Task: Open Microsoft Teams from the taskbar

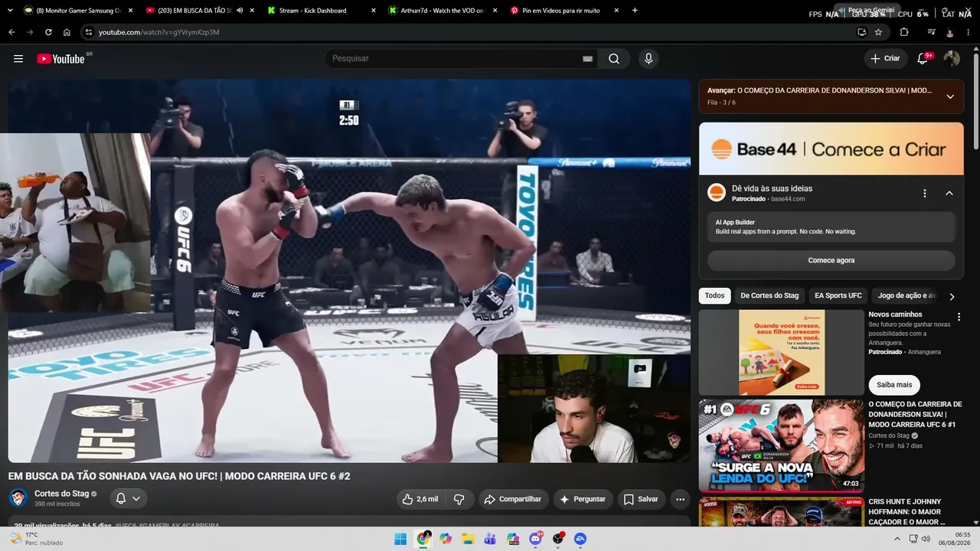Action: pyautogui.click(x=491, y=539)
